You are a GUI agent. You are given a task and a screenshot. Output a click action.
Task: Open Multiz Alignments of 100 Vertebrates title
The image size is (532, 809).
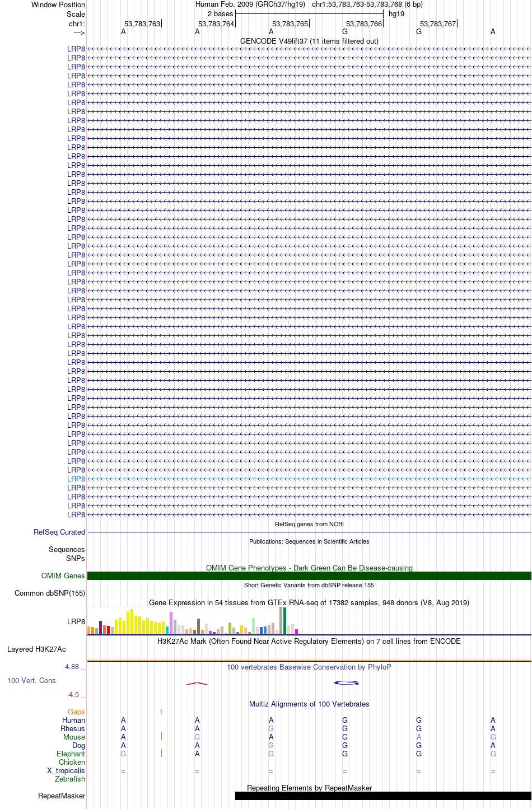pos(309,704)
